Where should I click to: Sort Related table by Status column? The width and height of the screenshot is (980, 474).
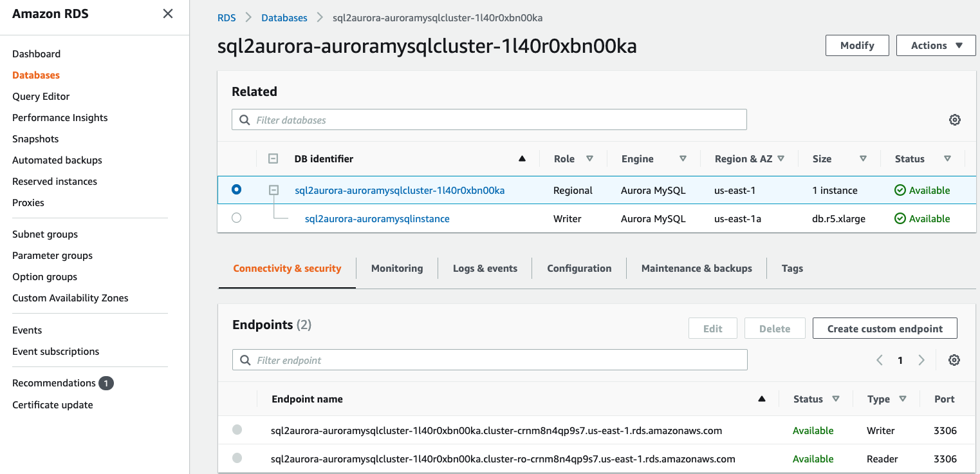tap(947, 158)
